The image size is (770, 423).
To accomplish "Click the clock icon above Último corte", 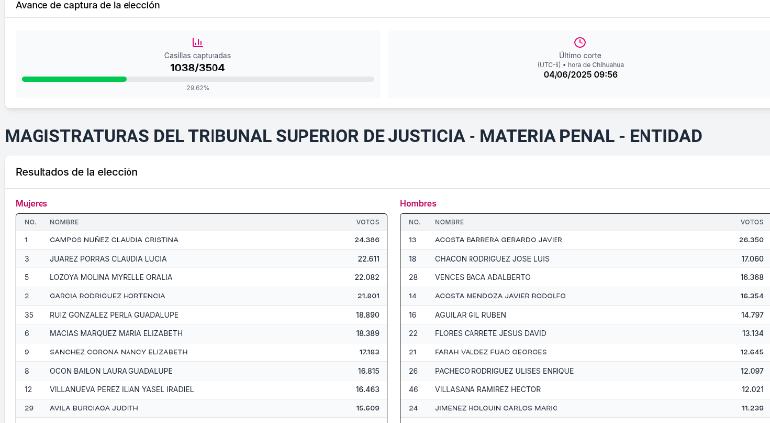I will tap(580, 42).
